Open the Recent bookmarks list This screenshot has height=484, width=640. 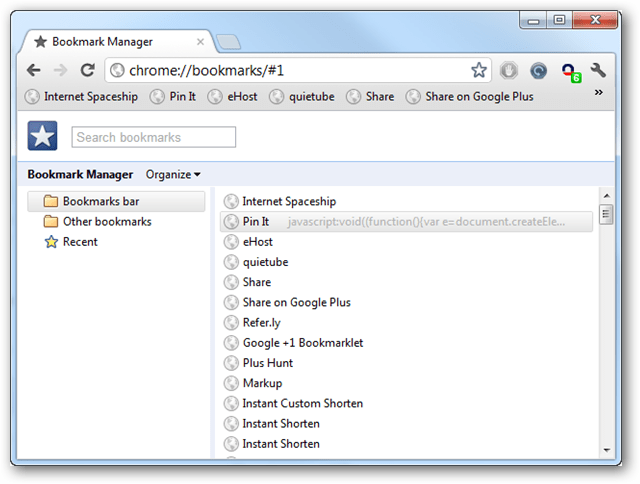[71, 242]
